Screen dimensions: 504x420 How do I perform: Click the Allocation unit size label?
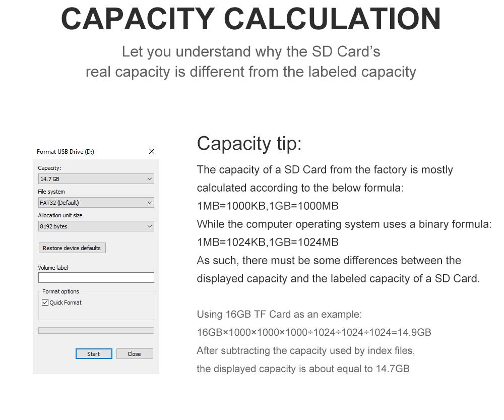[60, 215]
